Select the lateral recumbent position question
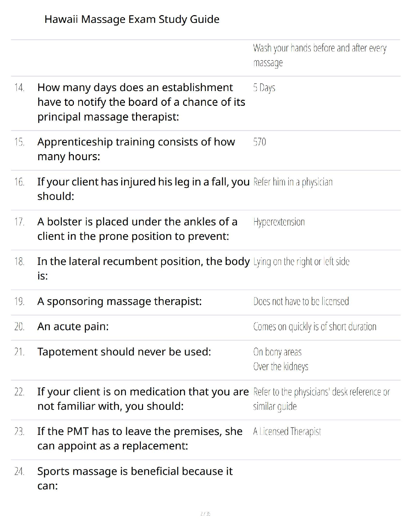This screenshot has width=411, height=532. (143, 268)
